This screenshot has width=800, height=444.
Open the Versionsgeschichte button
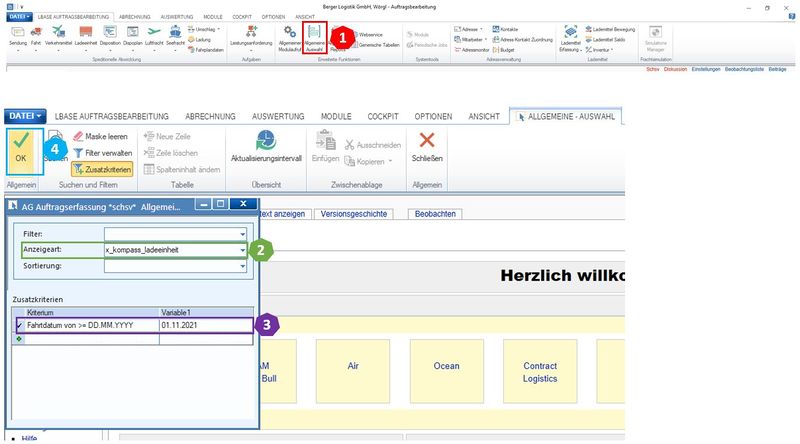tap(354, 214)
